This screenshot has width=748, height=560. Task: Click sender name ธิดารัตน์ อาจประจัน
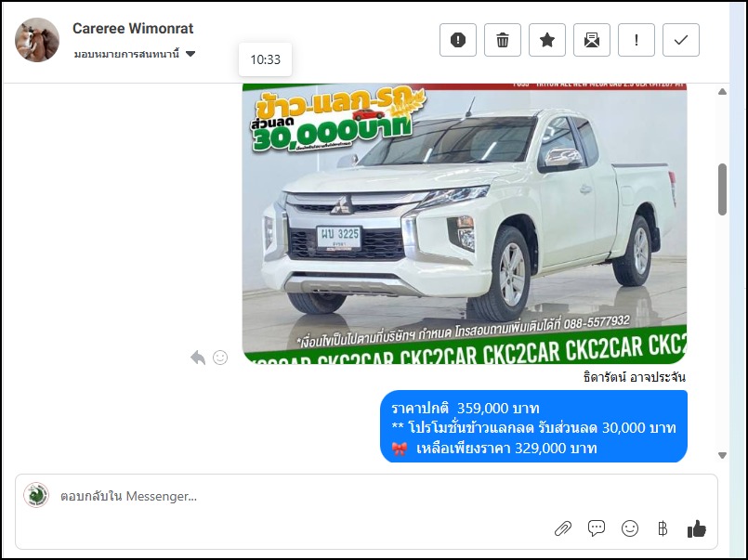tap(634, 377)
